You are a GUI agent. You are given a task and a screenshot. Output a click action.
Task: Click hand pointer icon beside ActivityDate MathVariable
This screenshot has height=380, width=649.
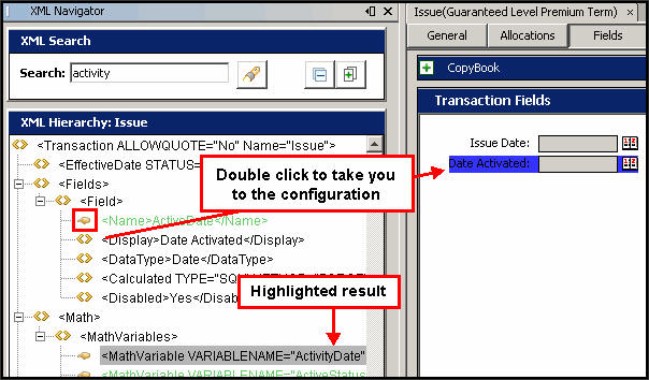click(x=84, y=356)
